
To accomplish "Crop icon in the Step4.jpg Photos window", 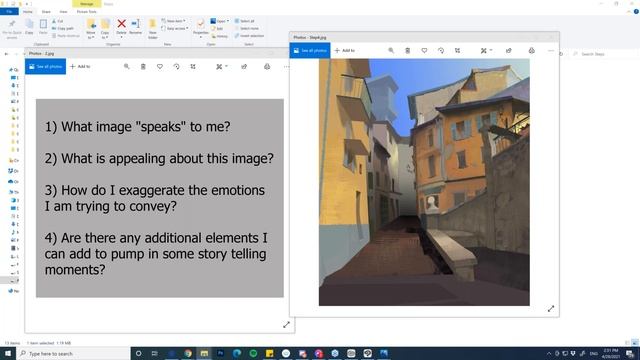I will (x=458, y=51).
